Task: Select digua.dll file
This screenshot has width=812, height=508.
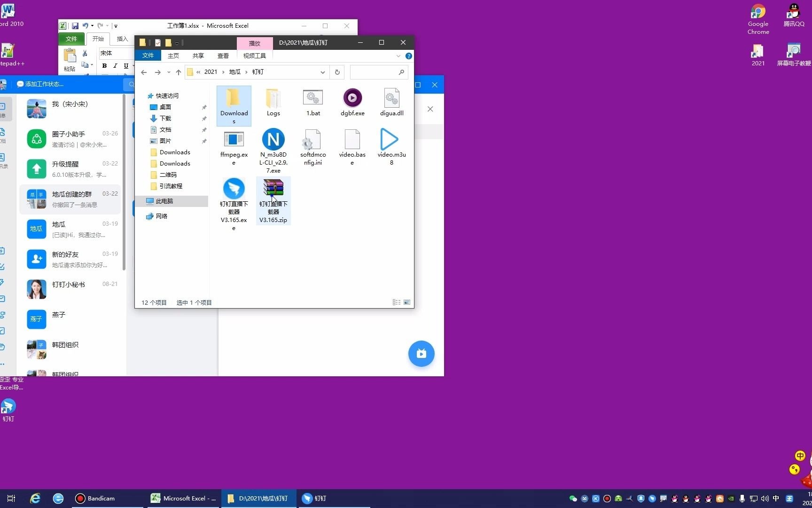Action: [x=391, y=103]
